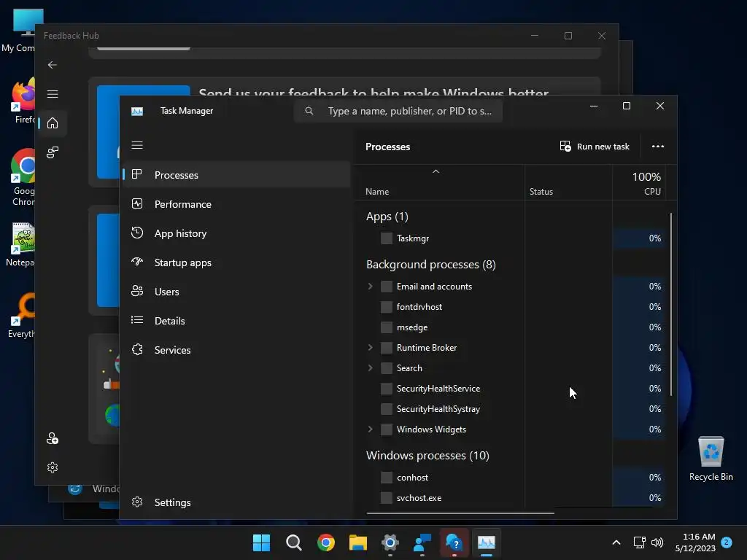
Task: Select Processes in Task Manager sidebar
Action: pos(237,175)
